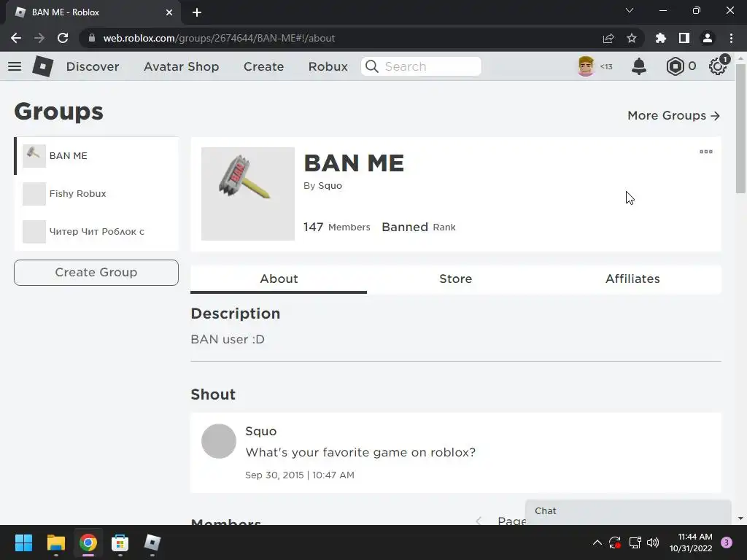Show hidden system tray icons
Viewport: 747px width, 560px height.
coord(597,542)
